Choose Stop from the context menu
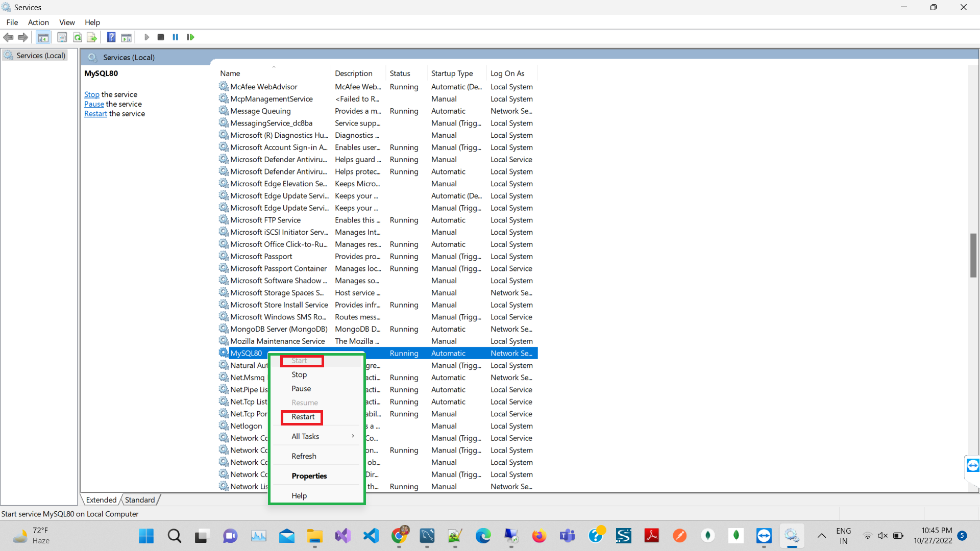 tap(299, 374)
